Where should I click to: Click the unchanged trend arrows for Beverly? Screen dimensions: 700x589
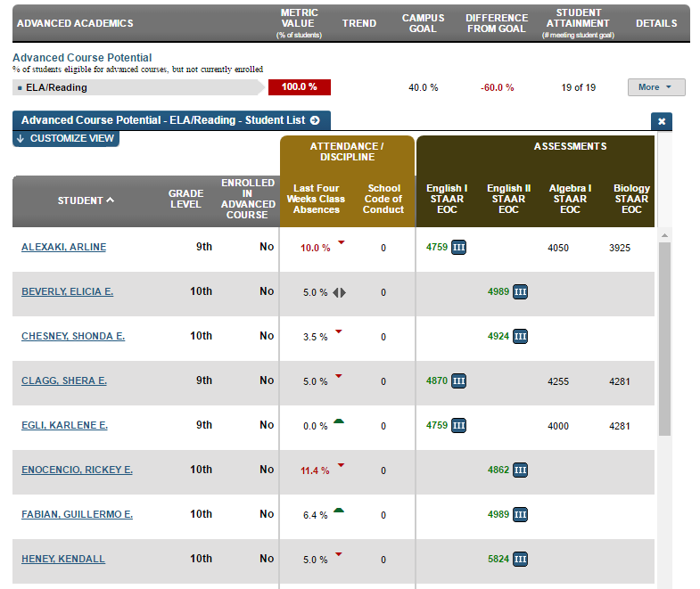[x=339, y=292]
